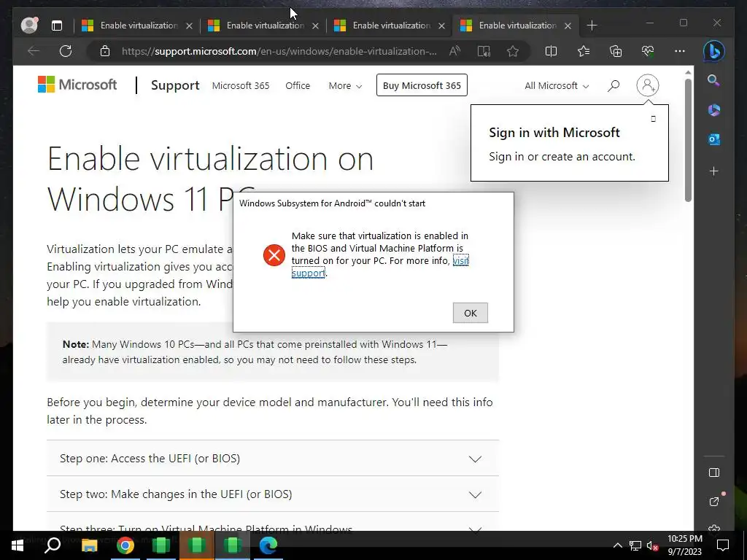Screen dimensions: 747x560
Task: Activate Read aloud icon in address bar
Action: pyautogui.click(x=454, y=51)
